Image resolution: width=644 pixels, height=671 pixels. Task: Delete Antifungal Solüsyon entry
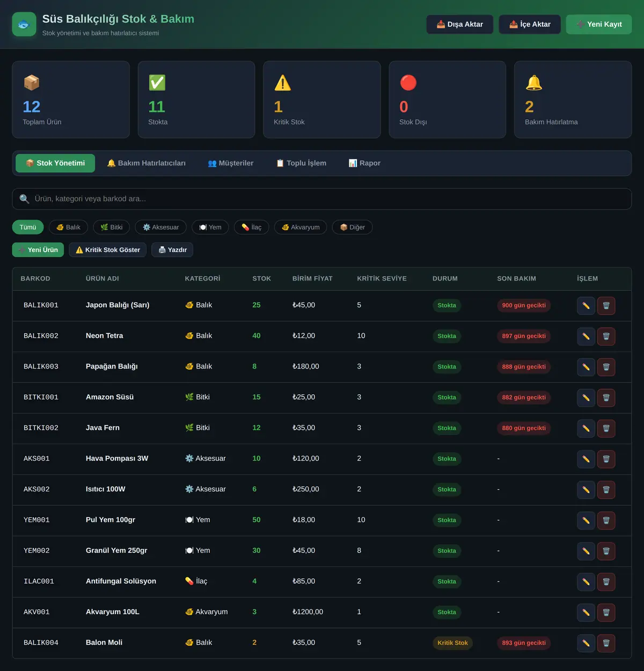pyautogui.click(x=606, y=581)
